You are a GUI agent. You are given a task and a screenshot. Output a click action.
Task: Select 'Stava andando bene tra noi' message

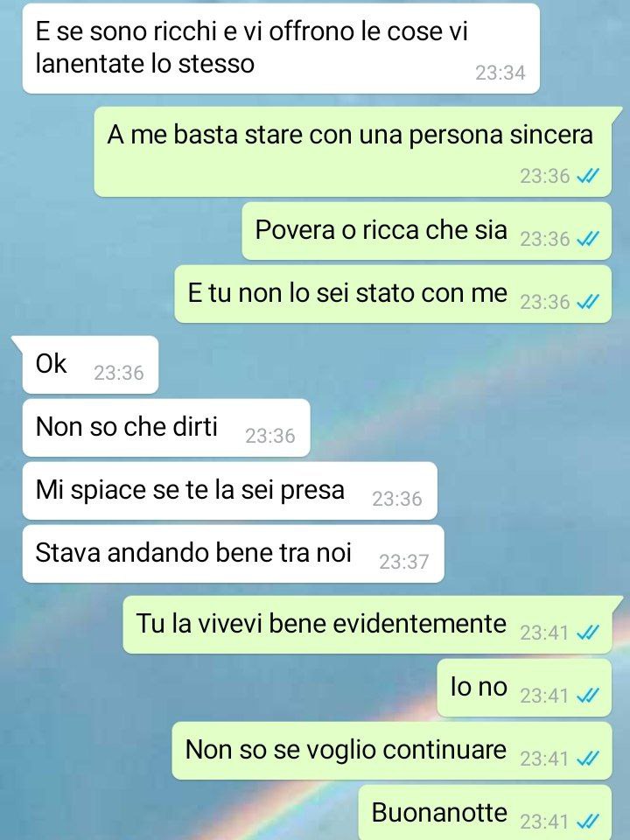point(233,553)
